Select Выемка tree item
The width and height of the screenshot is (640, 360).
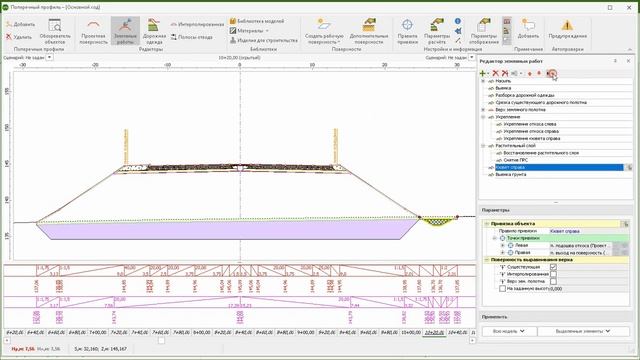click(x=503, y=88)
